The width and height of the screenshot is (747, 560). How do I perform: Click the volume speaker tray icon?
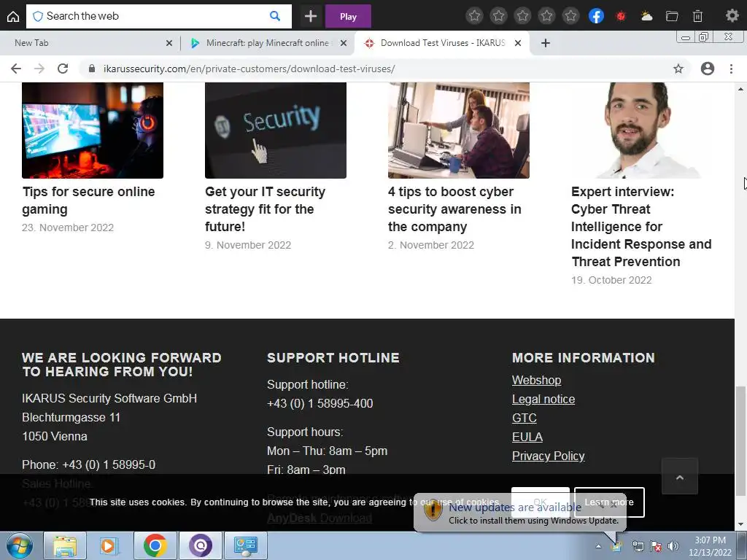click(673, 546)
